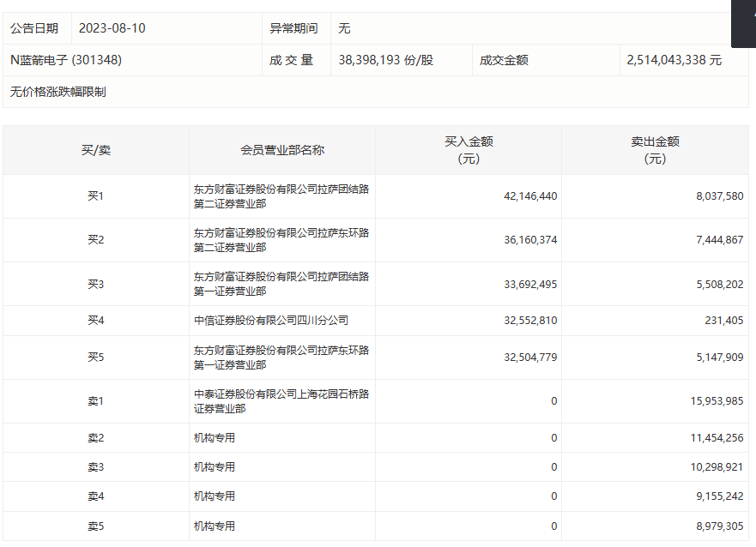756x547 pixels.
Task: Click 东方财富证券拉萨东环路第二证券营业部 in row 买2
Action: [x=281, y=240]
